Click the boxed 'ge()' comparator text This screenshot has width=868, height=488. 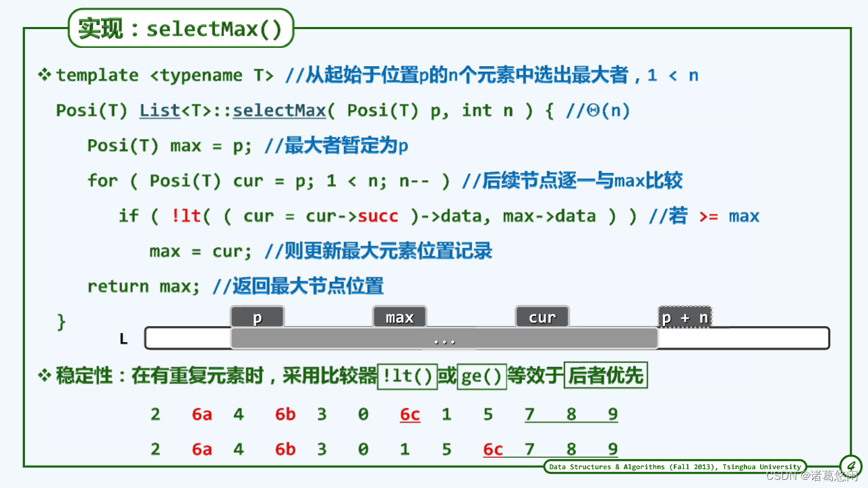click(482, 376)
